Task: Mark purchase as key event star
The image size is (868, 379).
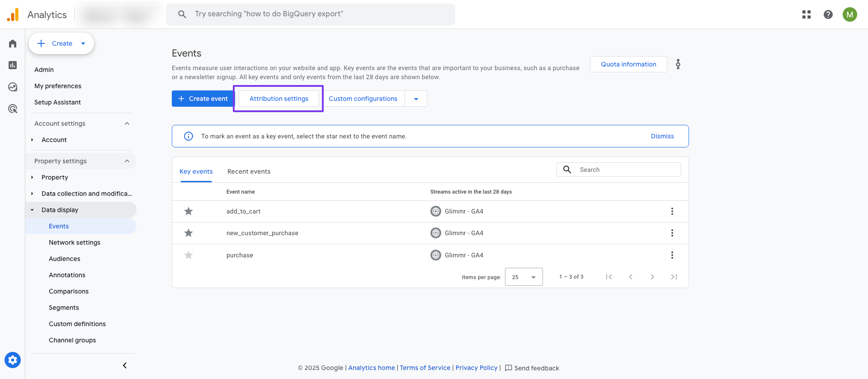Action: (189, 255)
